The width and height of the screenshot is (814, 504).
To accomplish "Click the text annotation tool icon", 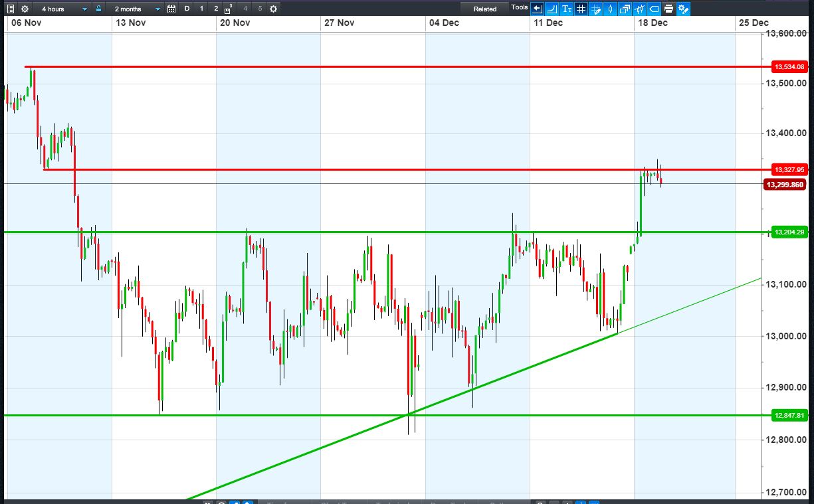I will (566, 9).
